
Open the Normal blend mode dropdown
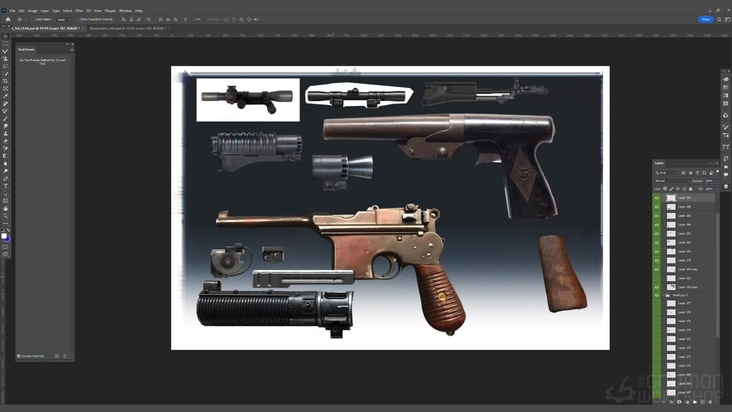(x=672, y=181)
